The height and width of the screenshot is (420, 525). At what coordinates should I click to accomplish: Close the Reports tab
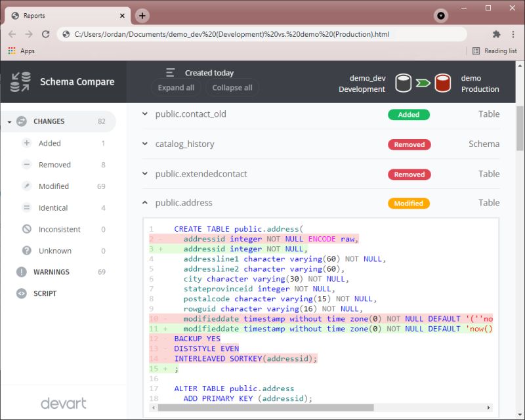[122, 16]
